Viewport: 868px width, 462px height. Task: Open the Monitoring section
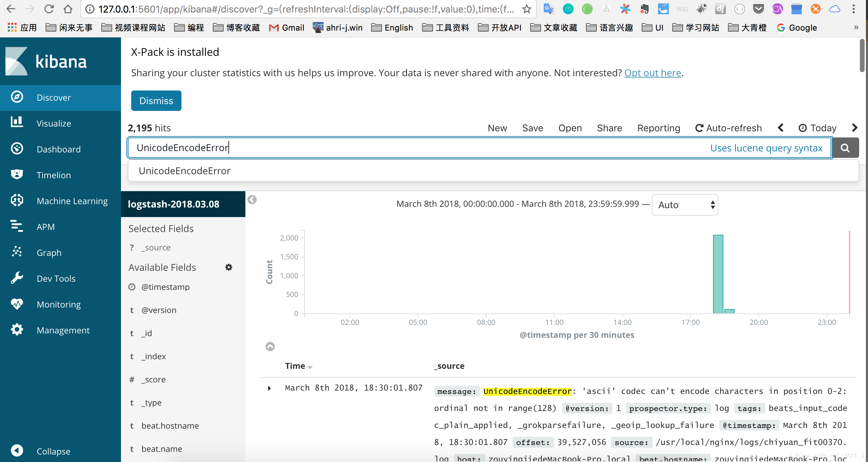pyautogui.click(x=60, y=304)
